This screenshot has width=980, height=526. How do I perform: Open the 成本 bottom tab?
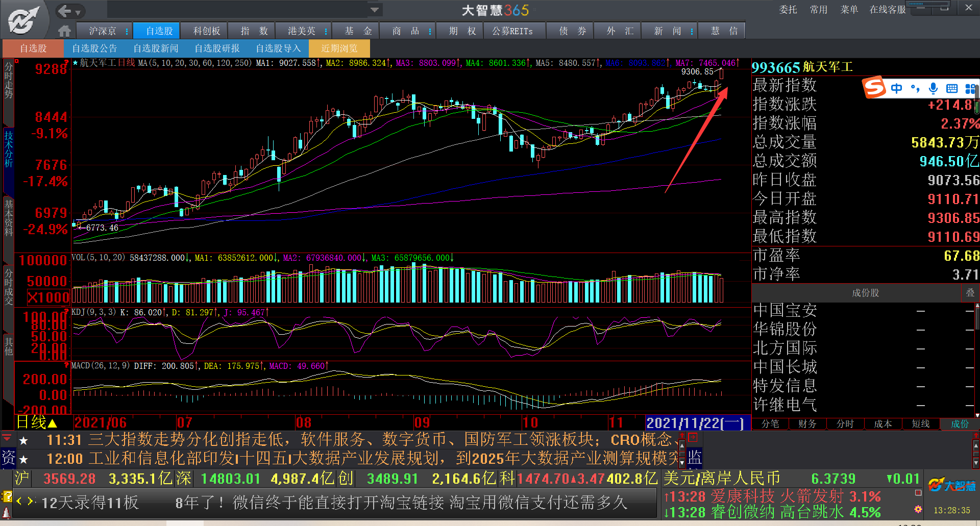point(883,423)
